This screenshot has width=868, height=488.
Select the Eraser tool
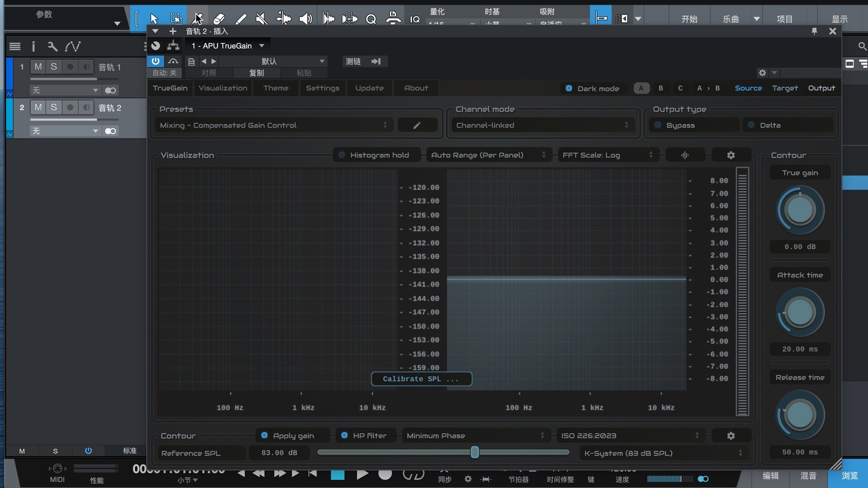click(x=219, y=19)
